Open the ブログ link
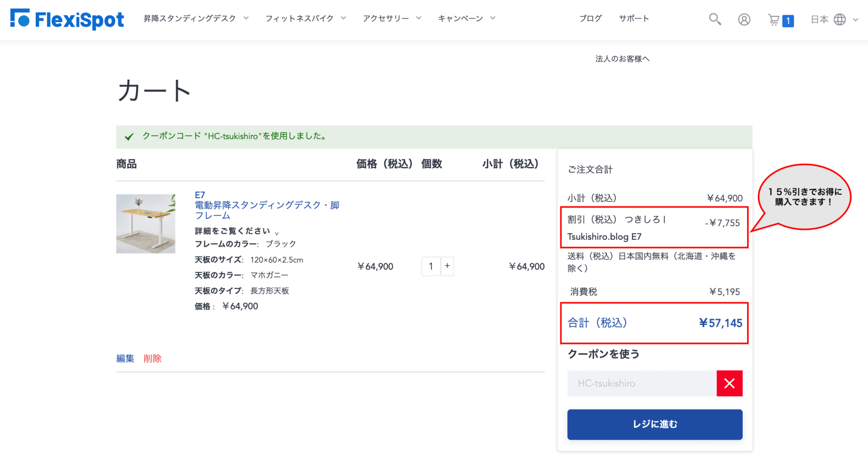 tap(590, 19)
